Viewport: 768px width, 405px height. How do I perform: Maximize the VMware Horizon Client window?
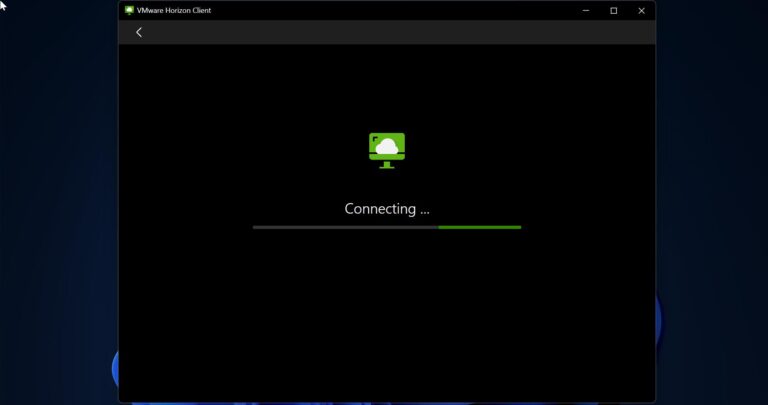click(x=614, y=10)
